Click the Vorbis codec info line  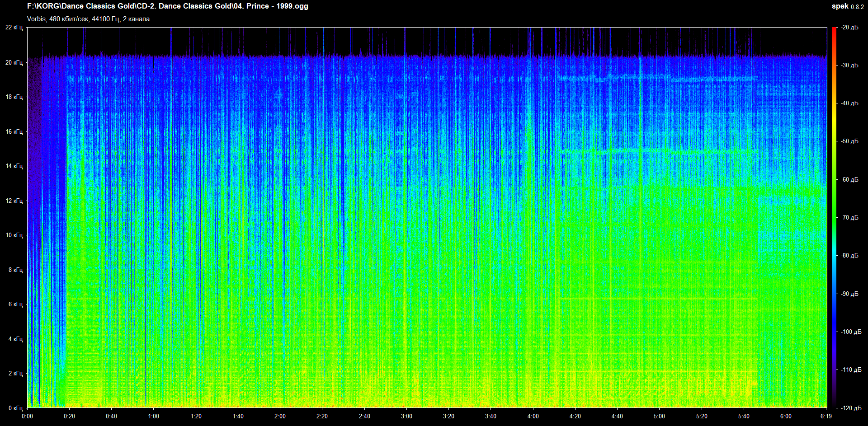pyautogui.click(x=88, y=19)
